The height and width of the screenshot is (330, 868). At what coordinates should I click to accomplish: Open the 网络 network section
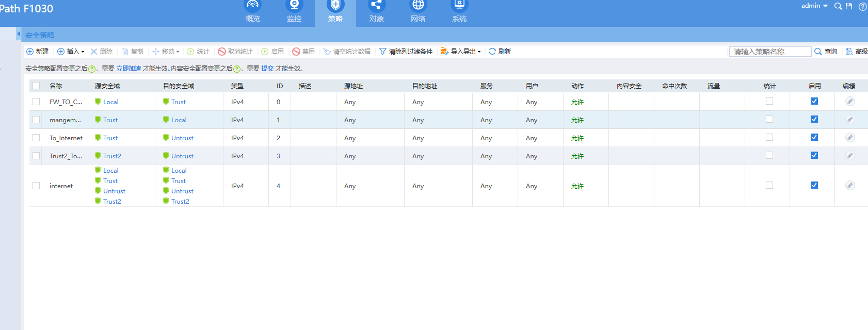pyautogui.click(x=418, y=12)
